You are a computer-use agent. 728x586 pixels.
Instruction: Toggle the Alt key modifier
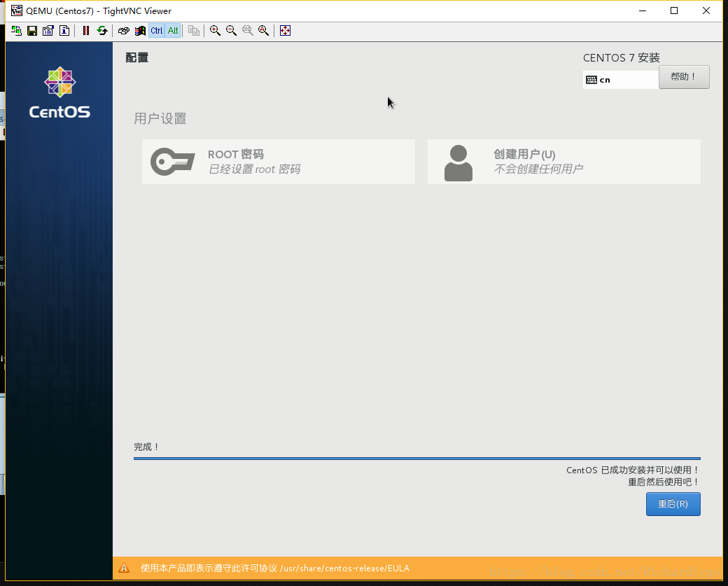(x=173, y=31)
